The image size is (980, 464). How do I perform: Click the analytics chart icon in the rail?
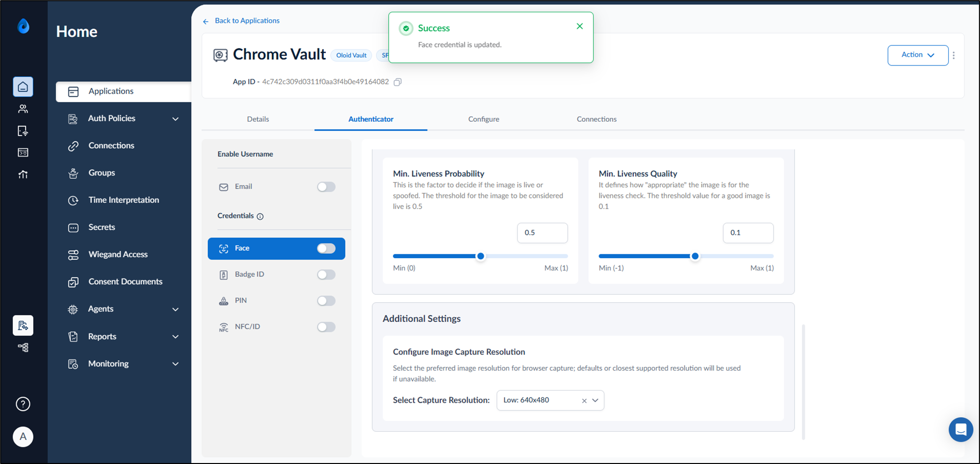point(23,175)
